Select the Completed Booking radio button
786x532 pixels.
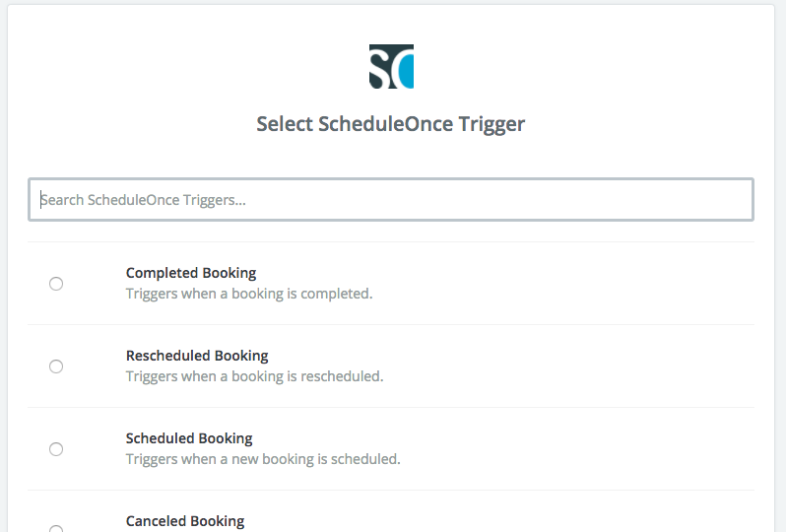pos(56,284)
